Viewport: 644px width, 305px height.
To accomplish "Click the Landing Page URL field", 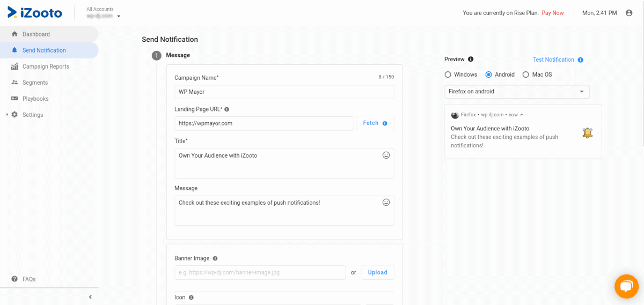I will 264,123.
